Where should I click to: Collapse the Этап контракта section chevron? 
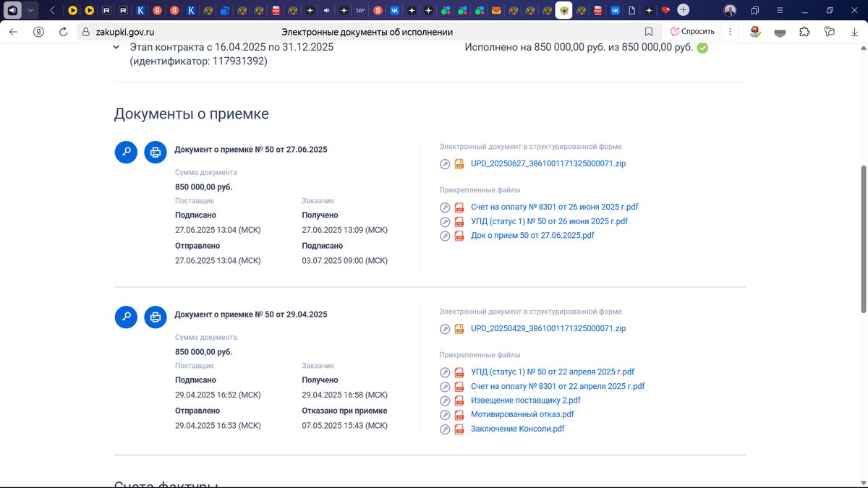point(116,47)
